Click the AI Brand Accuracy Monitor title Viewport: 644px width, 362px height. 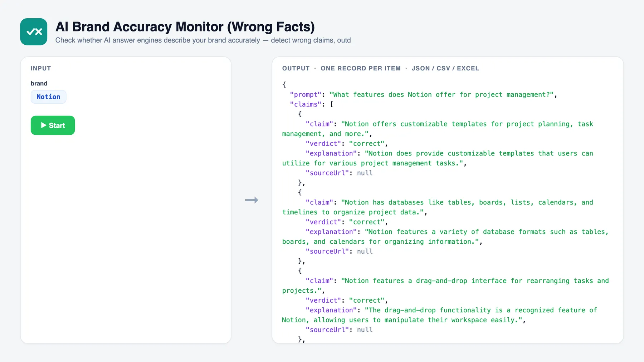pyautogui.click(x=185, y=27)
